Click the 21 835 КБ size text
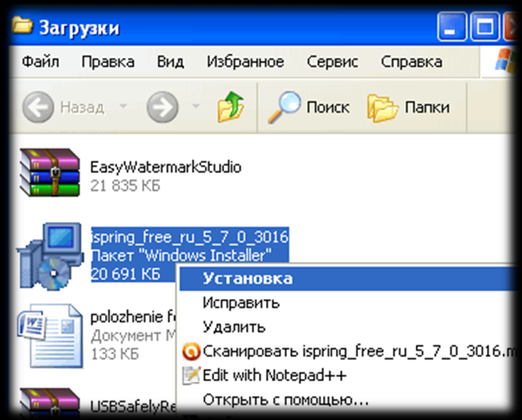Image resolution: width=522 pixels, height=420 pixels. pos(125,186)
